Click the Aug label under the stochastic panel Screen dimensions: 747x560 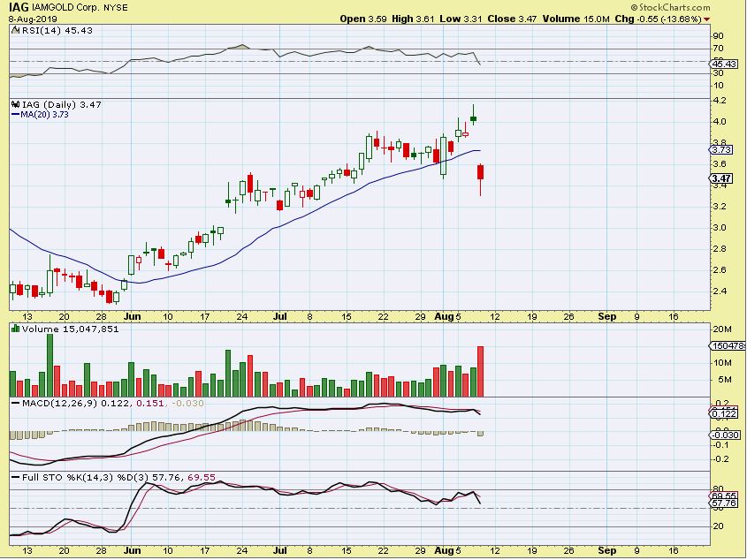444,550
